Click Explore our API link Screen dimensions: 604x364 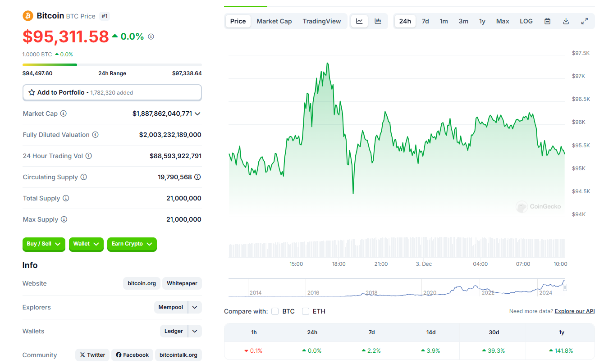pyautogui.click(x=575, y=311)
